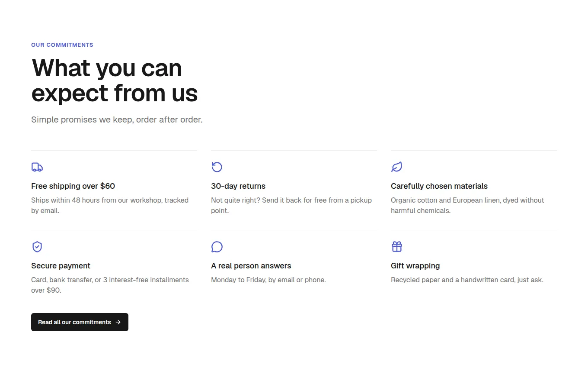The height and width of the screenshot is (368, 588).
Task: Select the 30-day returns heading
Action: coord(238,186)
